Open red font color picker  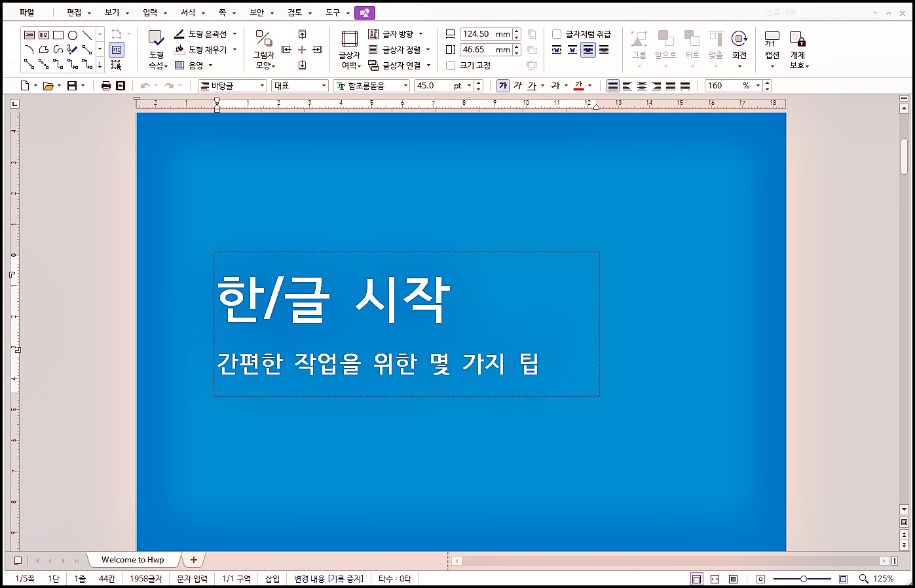579,86
